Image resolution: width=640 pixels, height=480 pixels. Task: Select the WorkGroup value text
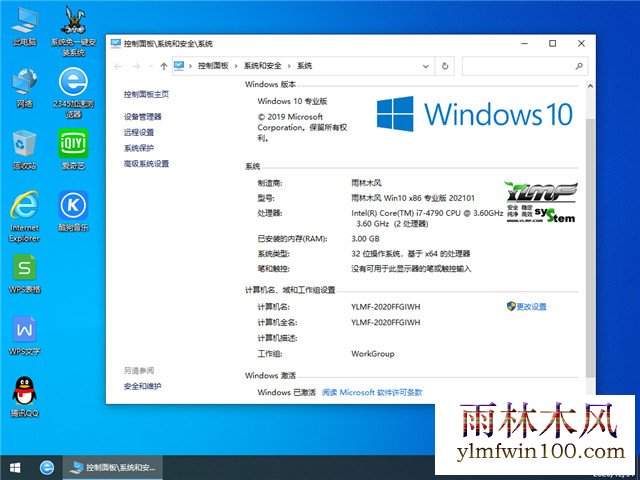[x=373, y=353]
